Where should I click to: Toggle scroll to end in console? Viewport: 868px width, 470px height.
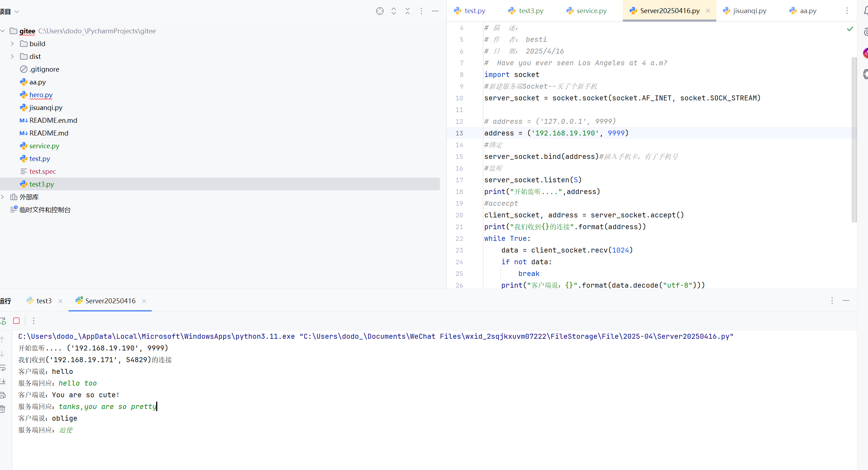(x=2, y=381)
